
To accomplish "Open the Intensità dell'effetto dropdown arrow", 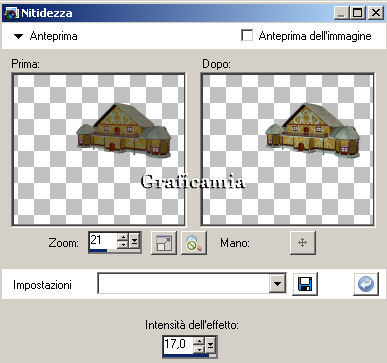I will [x=210, y=345].
